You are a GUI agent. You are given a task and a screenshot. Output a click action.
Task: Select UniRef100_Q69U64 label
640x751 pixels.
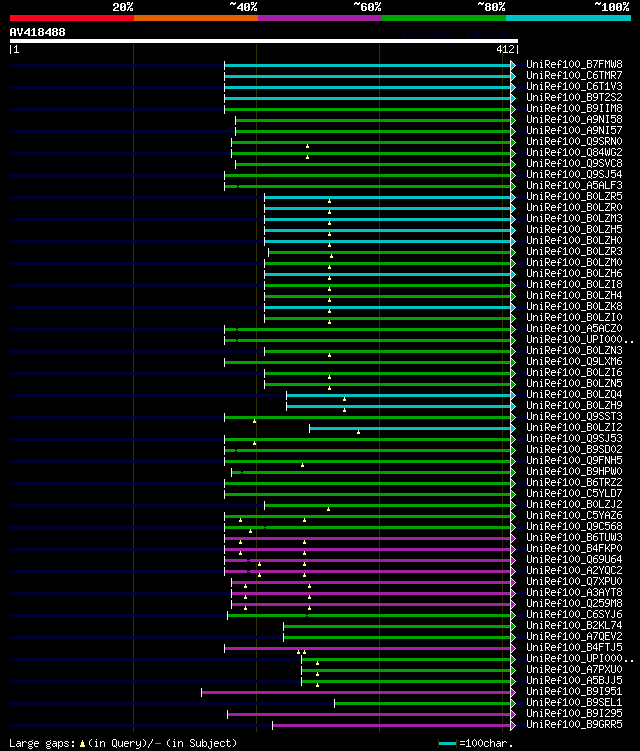click(x=574, y=560)
